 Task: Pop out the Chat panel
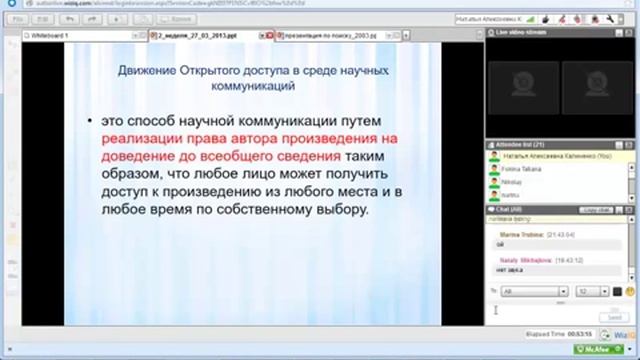[629, 210]
